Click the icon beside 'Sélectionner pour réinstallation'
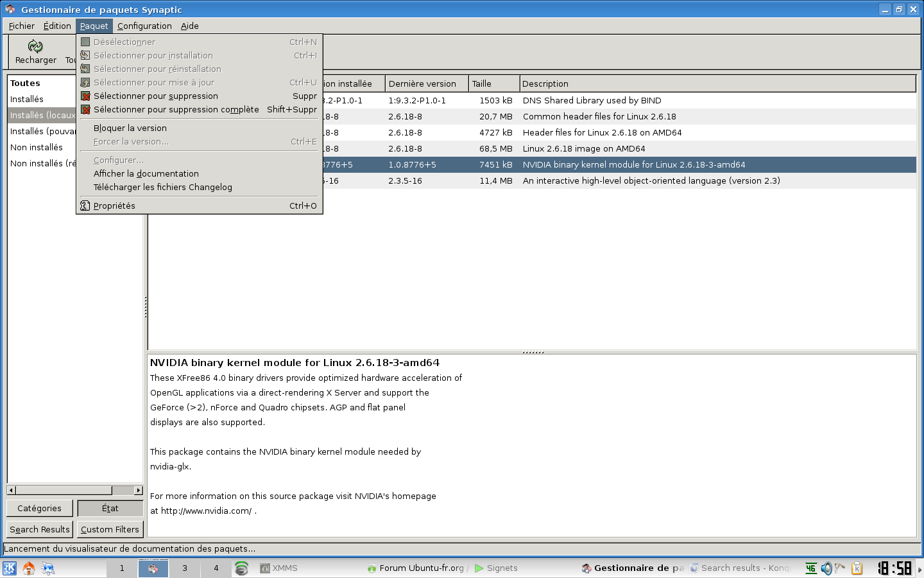This screenshot has width=924, height=578. 85,69
